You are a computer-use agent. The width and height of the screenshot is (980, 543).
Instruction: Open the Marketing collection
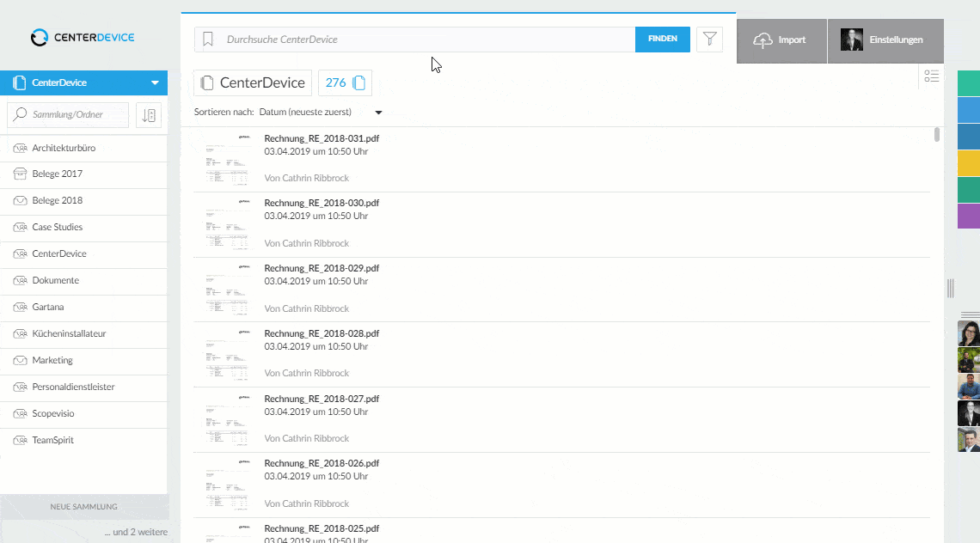pos(52,361)
